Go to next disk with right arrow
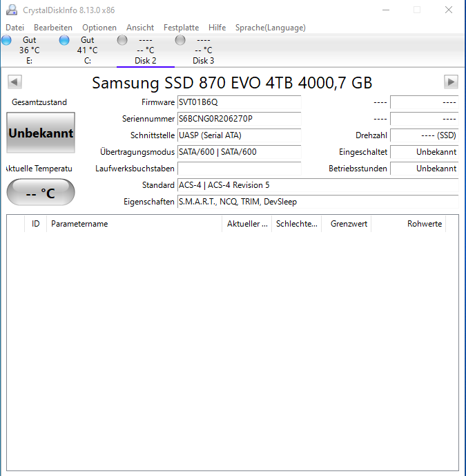The height and width of the screenshot is (476, 466). pyautogui.click(x=451, y=82)
